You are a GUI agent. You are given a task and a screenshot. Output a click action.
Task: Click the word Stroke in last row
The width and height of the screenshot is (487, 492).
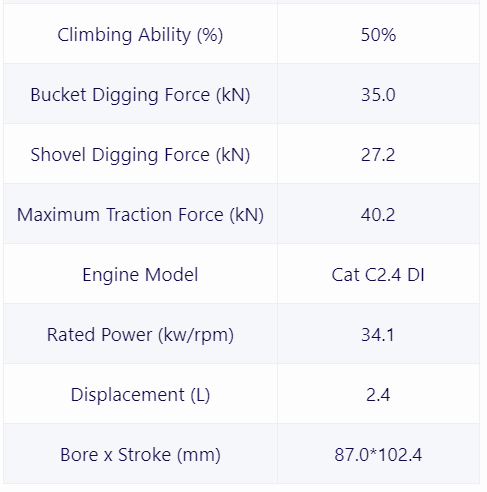point(144,455)
